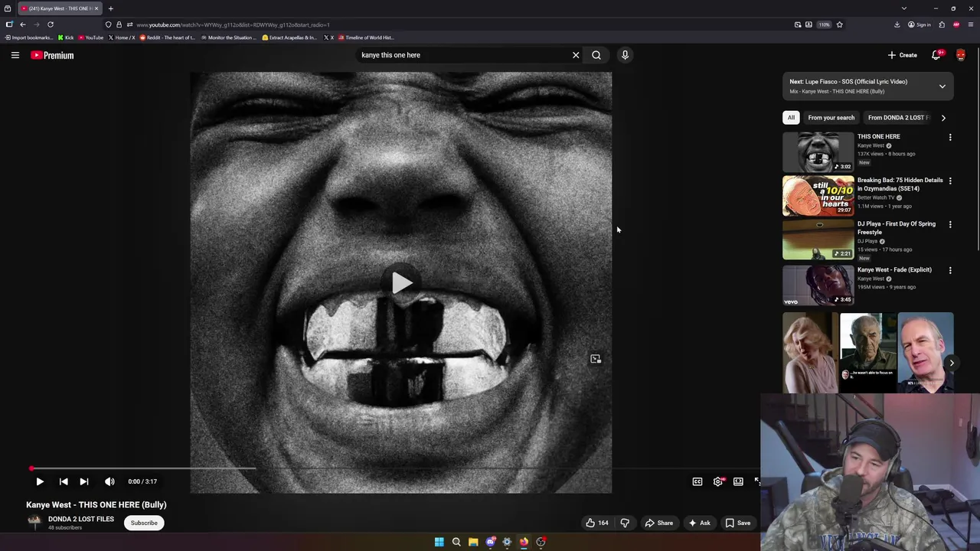List all tabs with the chevron

point(903,8)
